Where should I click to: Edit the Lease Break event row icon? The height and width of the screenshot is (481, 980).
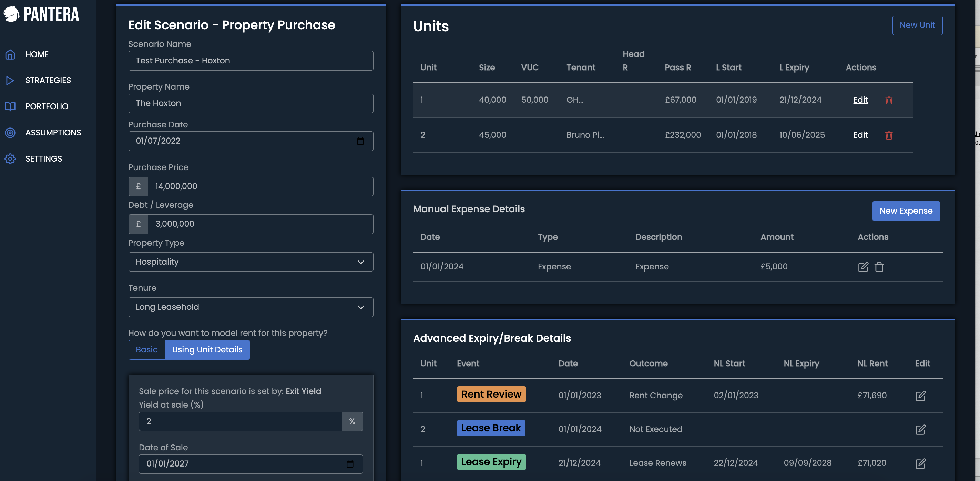point(920,430)
